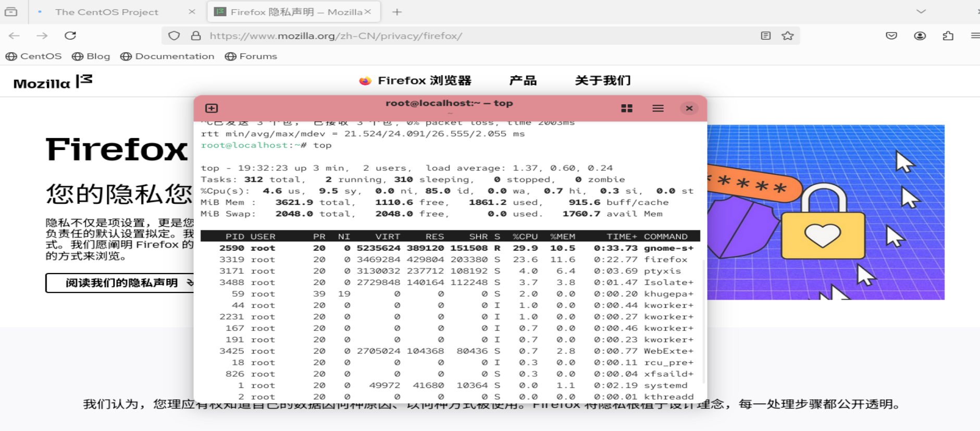Click the Firefox page heading
This screenshot has width=980, height=431.
(x=117, y=150)
